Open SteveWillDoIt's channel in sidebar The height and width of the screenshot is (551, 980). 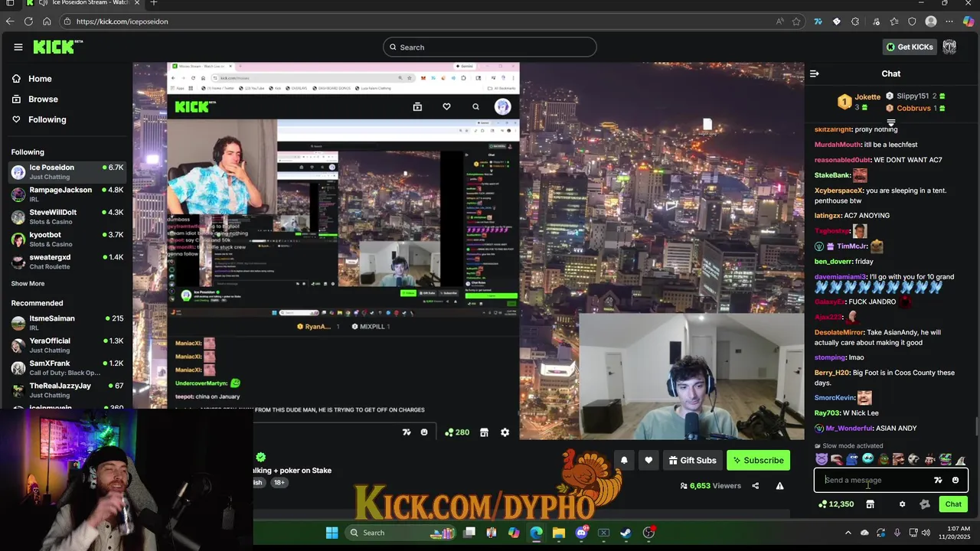click(67, 217)
